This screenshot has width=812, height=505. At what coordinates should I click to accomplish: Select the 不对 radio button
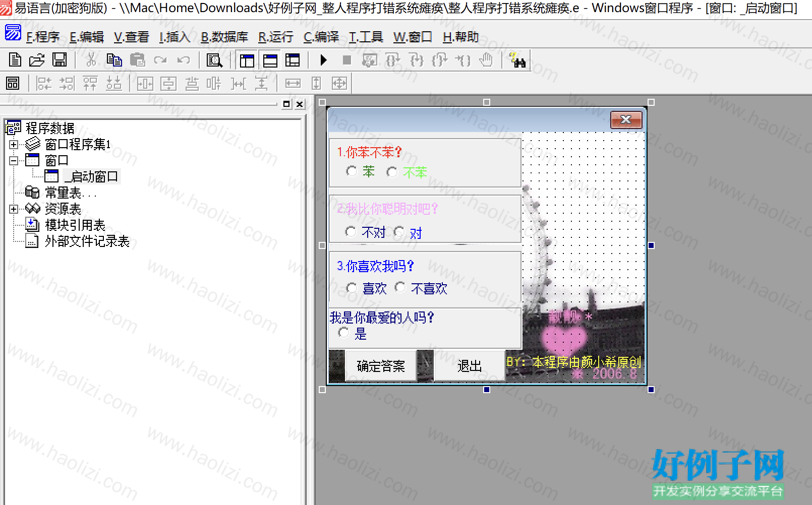point(351,231)
